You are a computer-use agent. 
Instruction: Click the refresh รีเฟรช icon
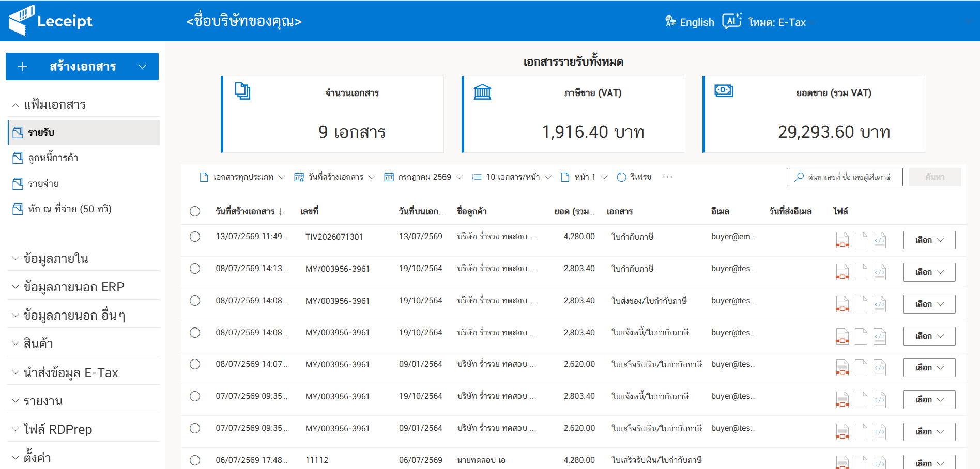click(x=621, y=177)
